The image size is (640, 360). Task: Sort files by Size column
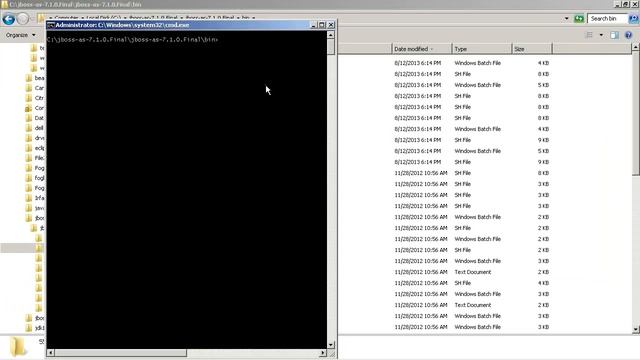point(532,49)
